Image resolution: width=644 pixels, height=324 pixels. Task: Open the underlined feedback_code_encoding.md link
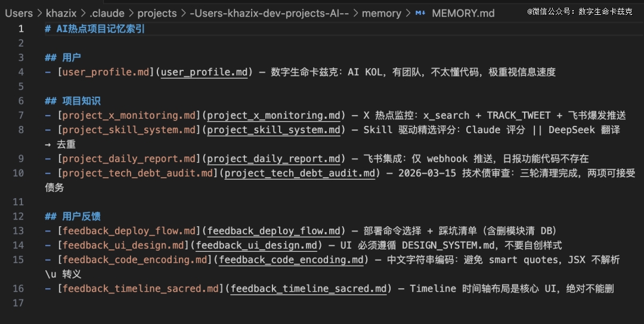(291, 260)
